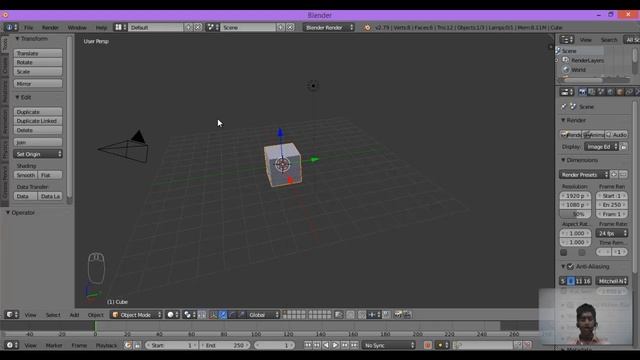Select 16 anti-aliasing samples
The image size is (640, 360).
(x=587, y=281)
